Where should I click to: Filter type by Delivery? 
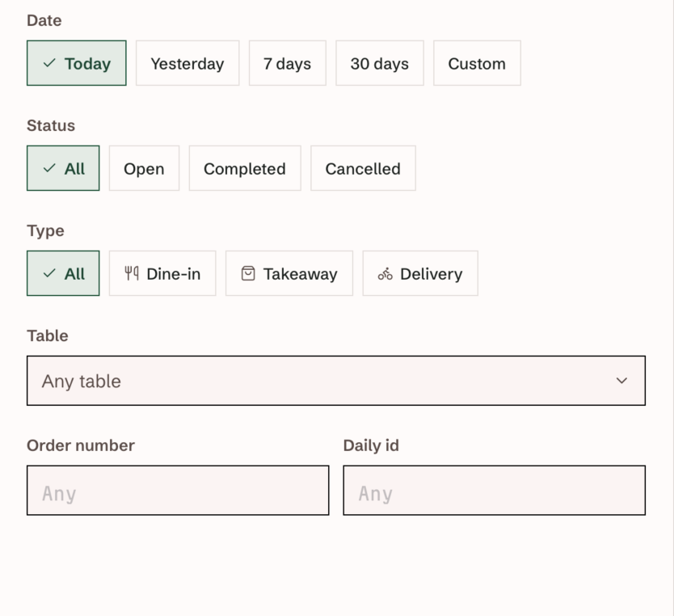tap(420, 273)
